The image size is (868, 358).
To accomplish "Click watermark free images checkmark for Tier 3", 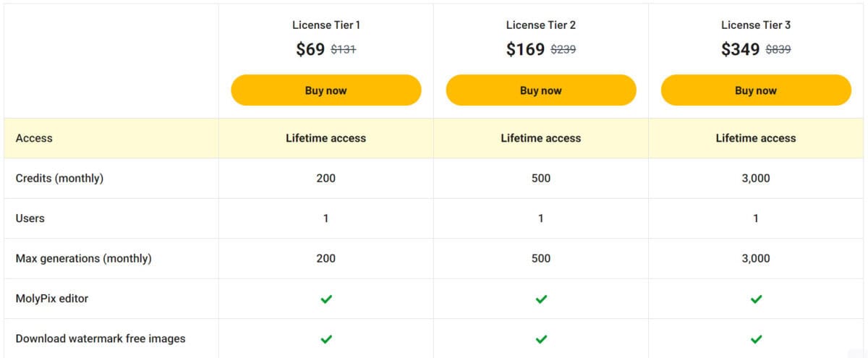I will [756, 338].
